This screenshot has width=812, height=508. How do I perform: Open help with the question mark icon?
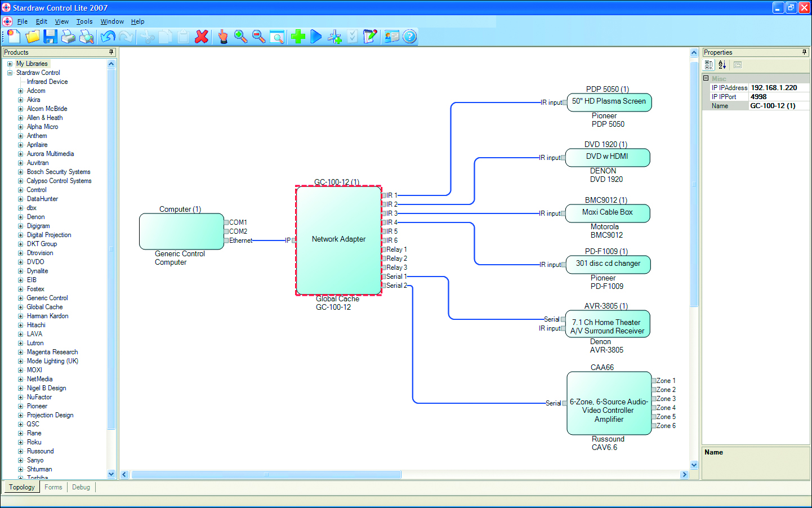410,37
